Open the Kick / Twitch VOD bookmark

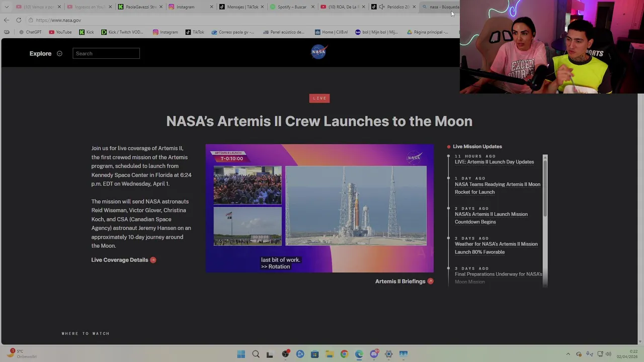point(122,32)
